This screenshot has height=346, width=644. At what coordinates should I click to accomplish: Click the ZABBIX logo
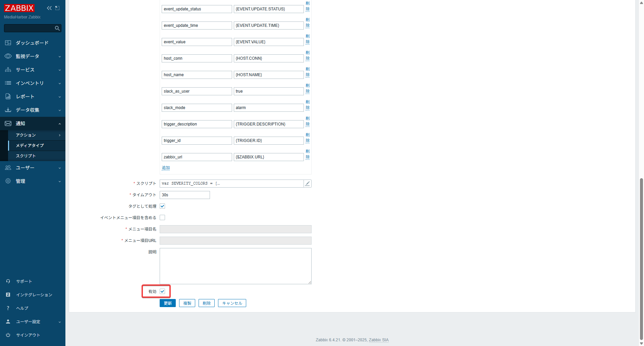point(19,8)
